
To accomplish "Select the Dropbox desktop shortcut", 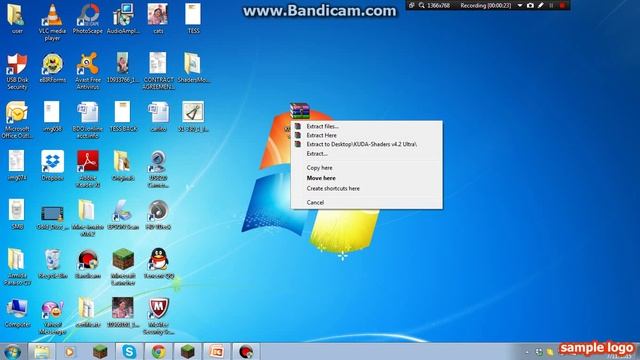I will (52, 166).
